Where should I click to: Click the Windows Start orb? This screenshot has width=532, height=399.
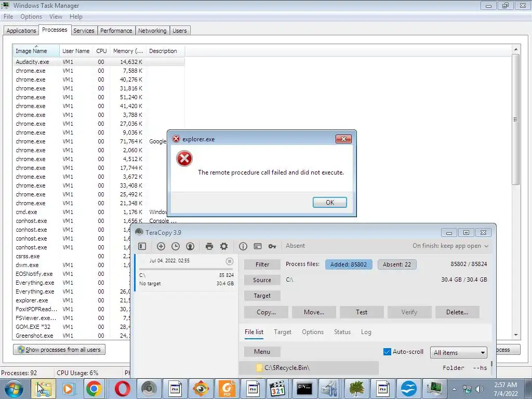point(14,389)
